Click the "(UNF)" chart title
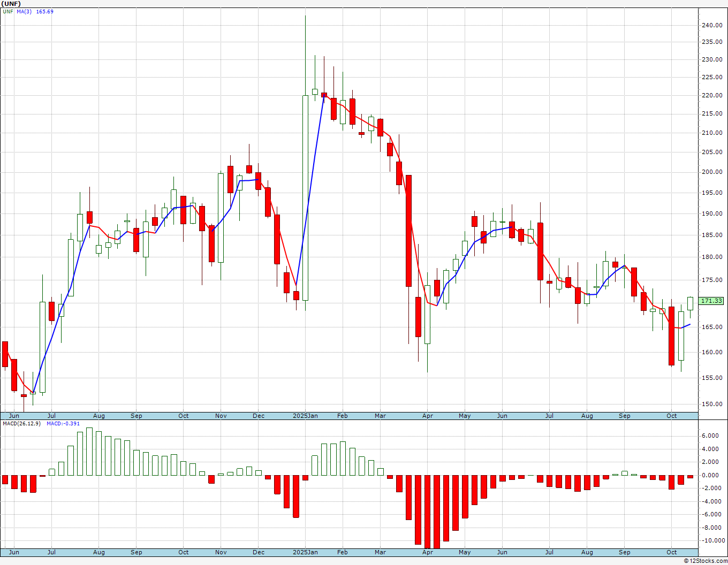Viewport: 728px width, 565px height. [11, 4]
